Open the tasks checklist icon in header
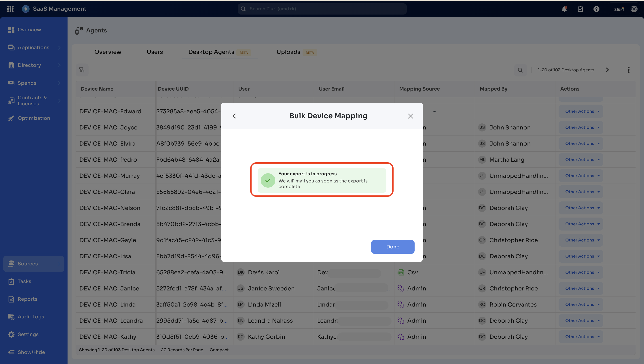This screenshot has width=644, height=364. pos(580,9)
